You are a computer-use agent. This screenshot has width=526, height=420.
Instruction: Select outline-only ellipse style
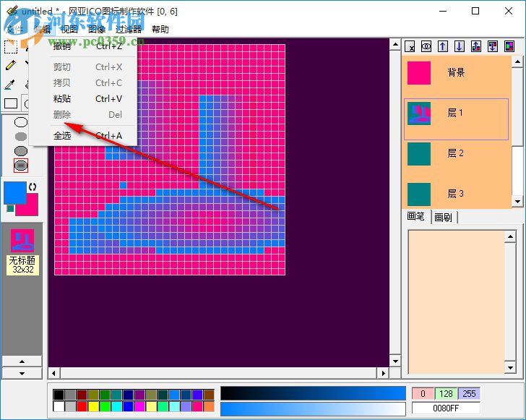coord(21,122)
